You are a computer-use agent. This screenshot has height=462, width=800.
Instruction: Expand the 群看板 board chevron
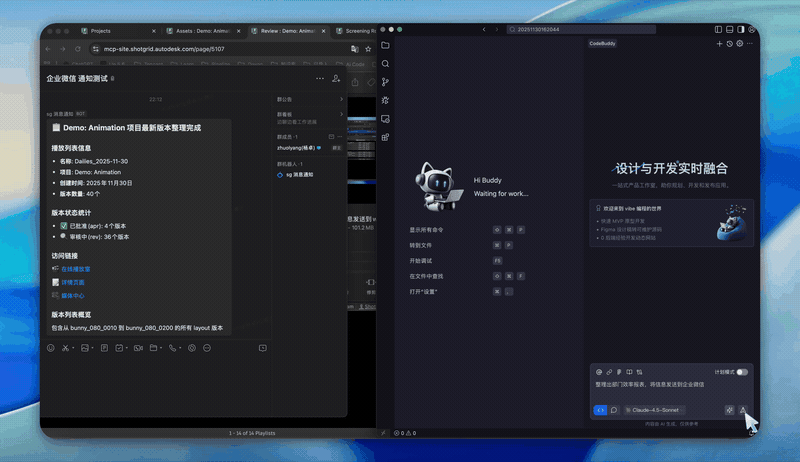pyautogui.click(x=341, y=114)
